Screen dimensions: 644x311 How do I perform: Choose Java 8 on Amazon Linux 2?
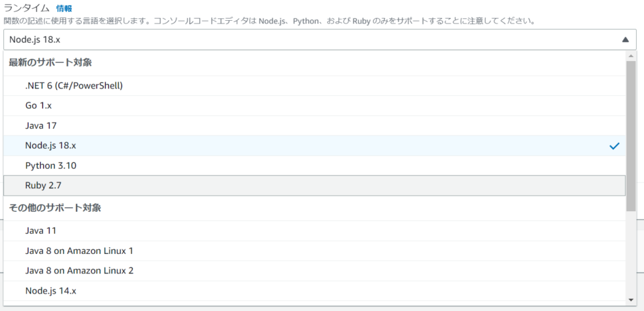79,271
